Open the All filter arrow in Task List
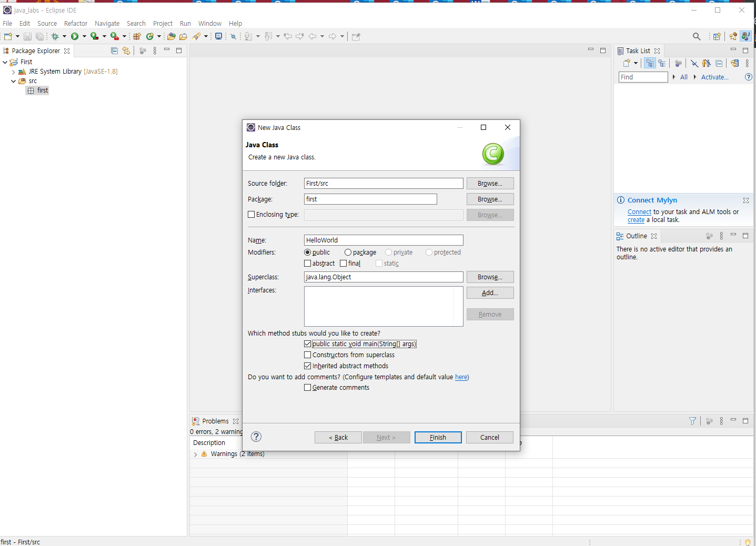 (x=674, y=77)
